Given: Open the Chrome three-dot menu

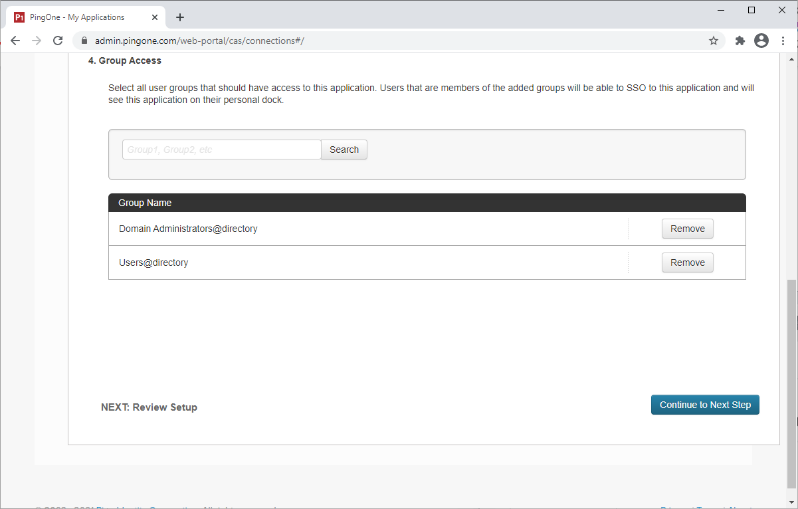Looking at the screenshot, I should [x=783, y=41].
